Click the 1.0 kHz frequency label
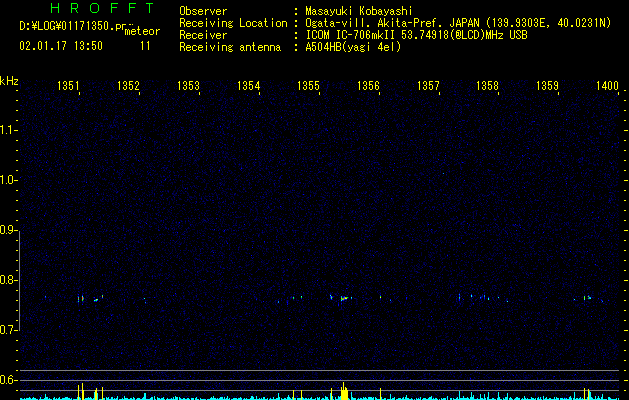This screenshot has height=400, width=629. coord(8,180)
